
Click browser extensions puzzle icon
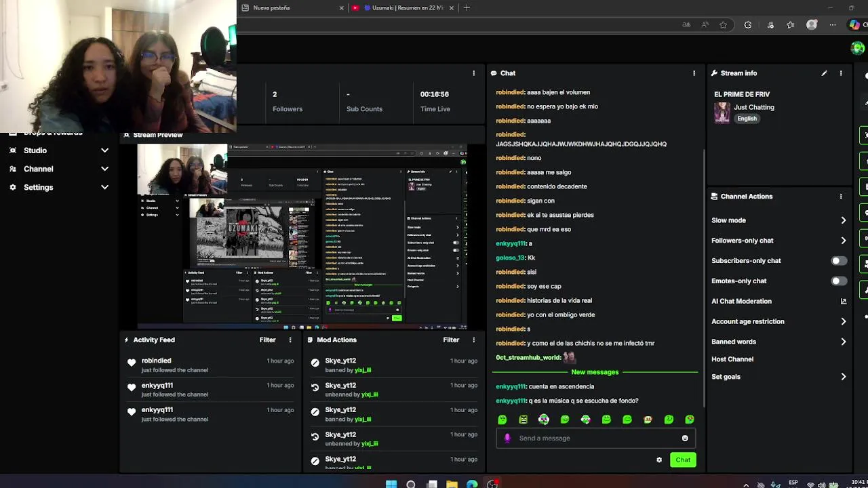[748, 25]
